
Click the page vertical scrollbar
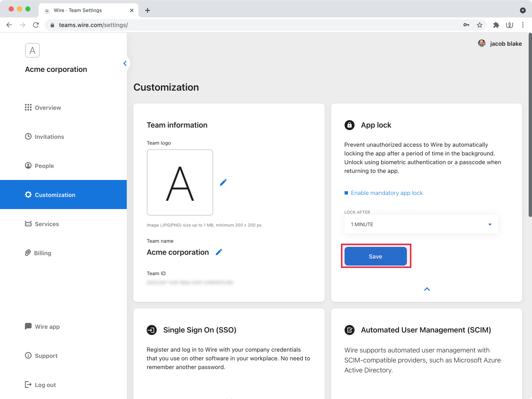(x=530, y=125)
